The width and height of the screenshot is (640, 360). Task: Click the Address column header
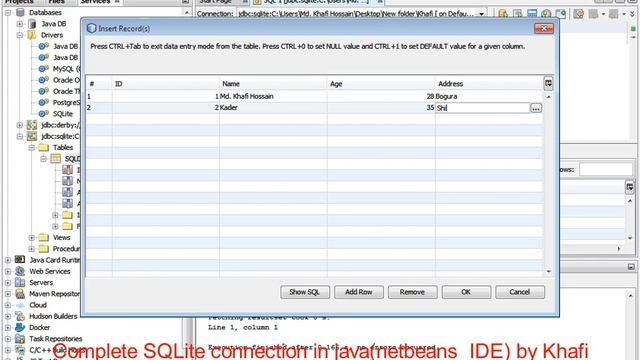click(489, 84)
